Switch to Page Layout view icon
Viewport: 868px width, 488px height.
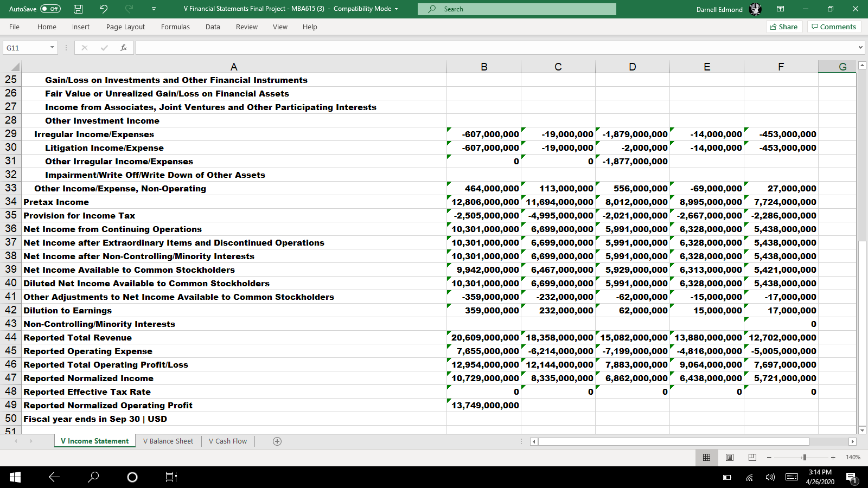(x=730, y=457)
